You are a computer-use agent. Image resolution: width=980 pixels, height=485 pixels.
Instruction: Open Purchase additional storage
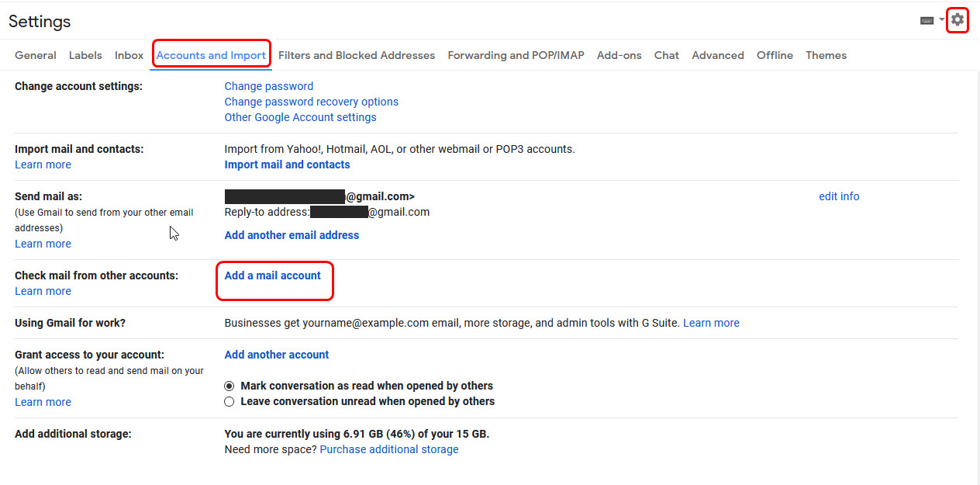[x=388, y=449]
